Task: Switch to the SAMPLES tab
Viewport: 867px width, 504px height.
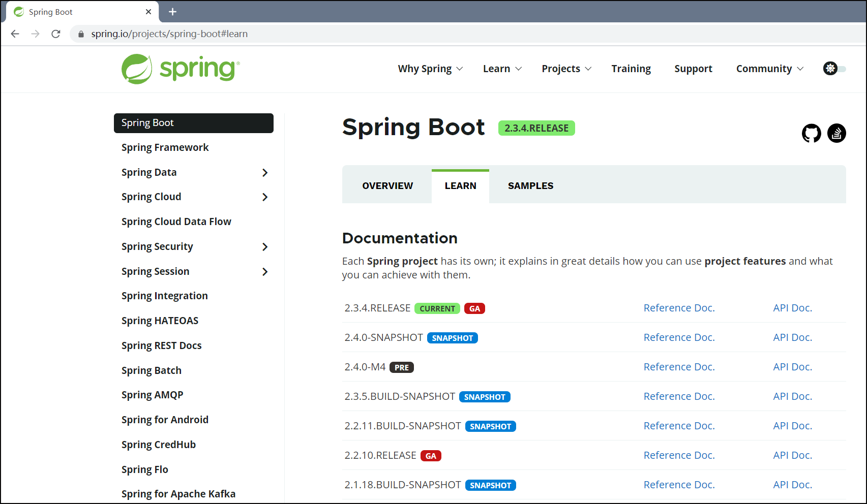Action: point(530,186)
